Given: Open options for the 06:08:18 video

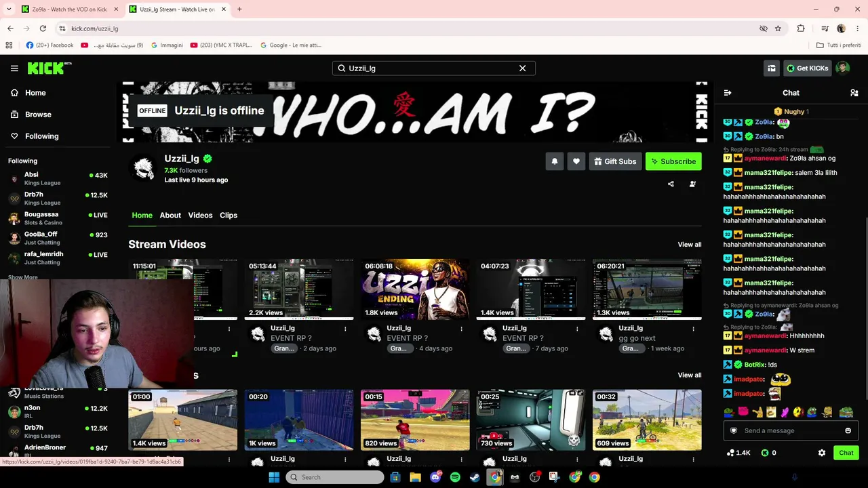Looking at the screenshot, I should (x=461, y=329).
